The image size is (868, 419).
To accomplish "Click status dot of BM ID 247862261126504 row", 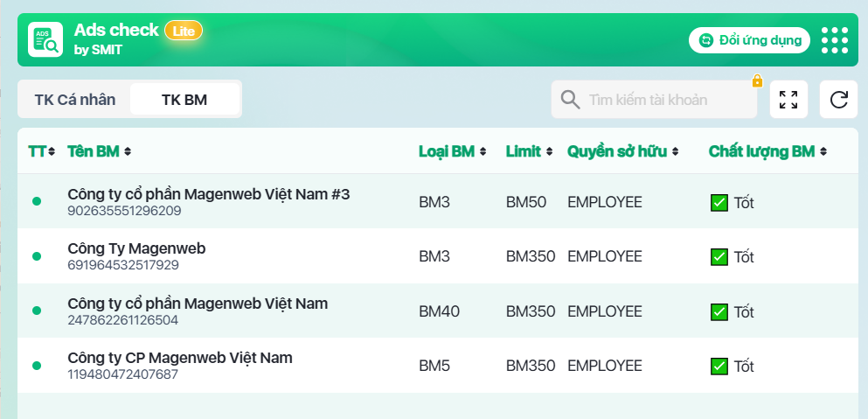I will pos(37,311).
